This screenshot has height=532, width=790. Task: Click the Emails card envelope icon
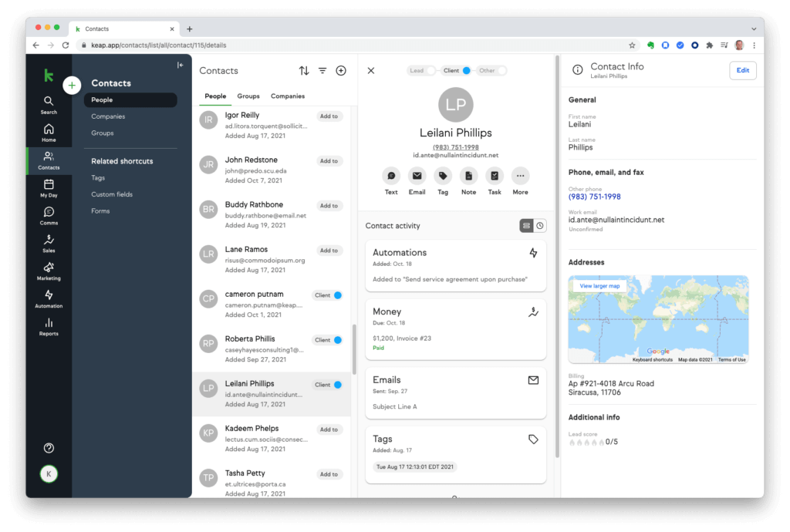(x=533, y=380)
